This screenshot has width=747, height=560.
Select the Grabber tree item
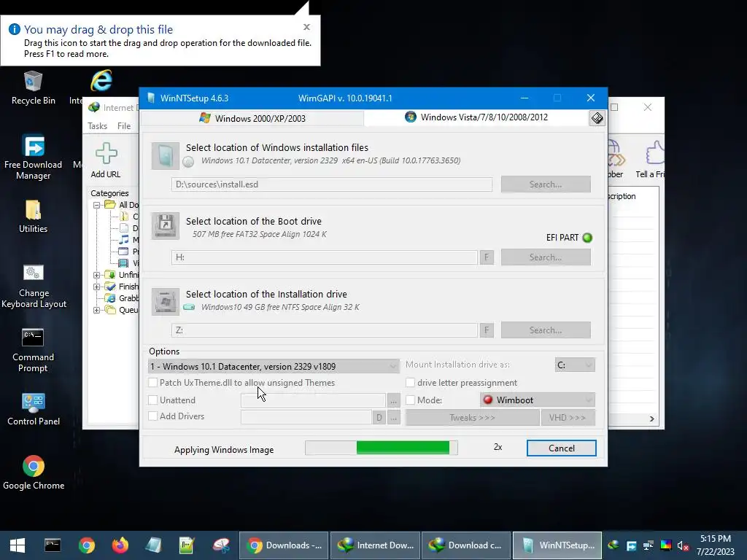pos(128,298)
